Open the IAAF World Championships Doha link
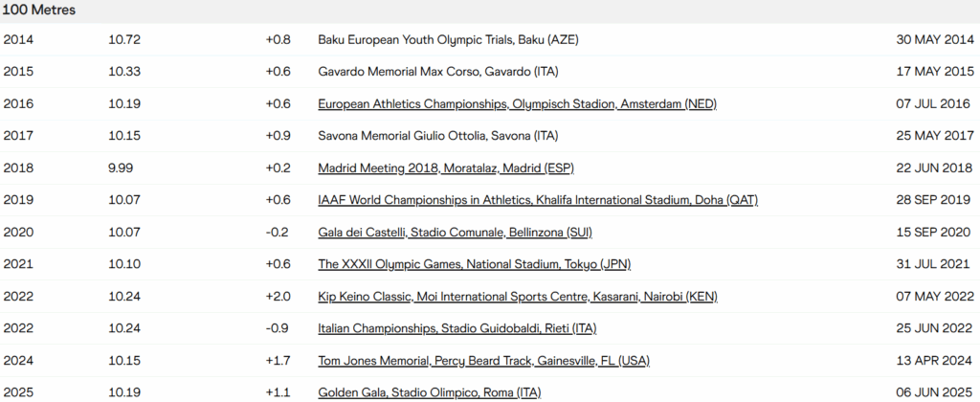 [538, 200]
